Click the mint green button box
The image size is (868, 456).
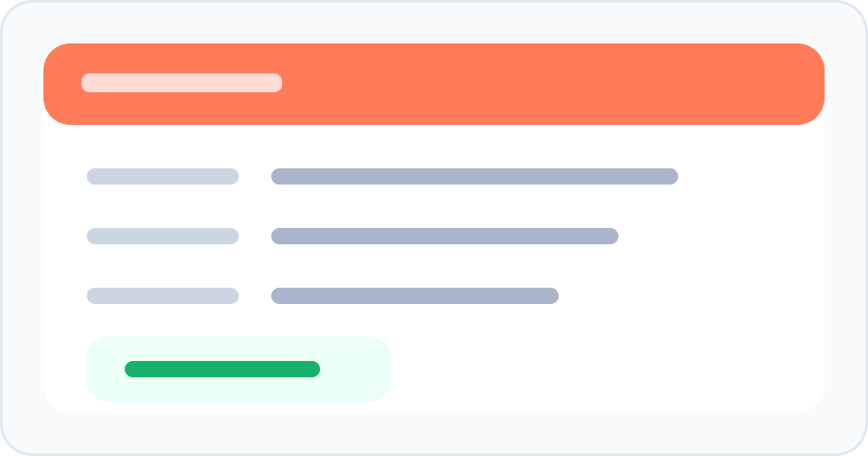tap(239, 369)
